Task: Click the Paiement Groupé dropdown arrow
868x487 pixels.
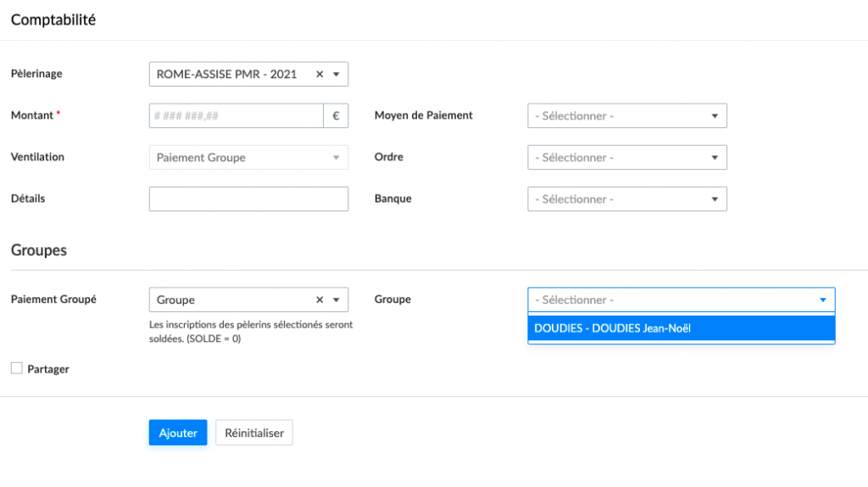Action: 337,300
